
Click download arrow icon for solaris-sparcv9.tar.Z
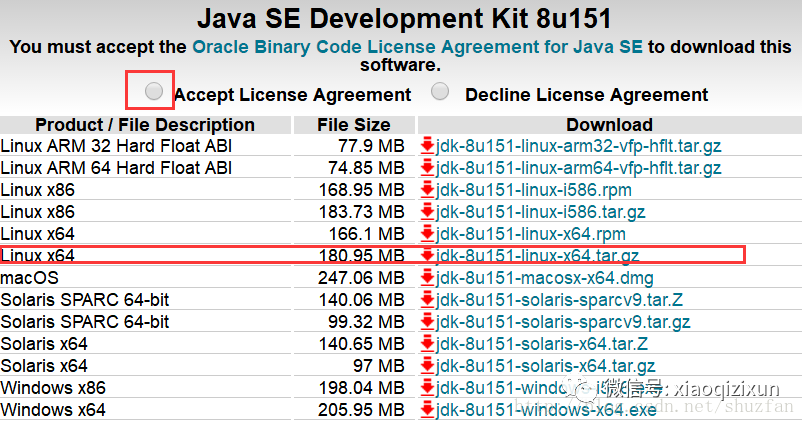click(x=427, y=300)
